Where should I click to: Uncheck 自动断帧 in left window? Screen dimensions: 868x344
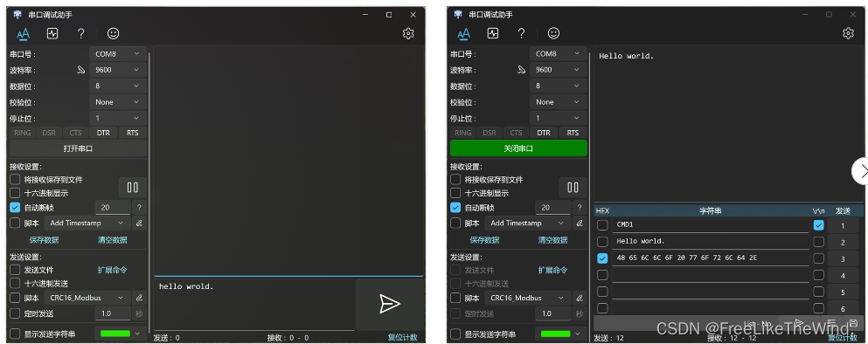[x=15, y=208]
